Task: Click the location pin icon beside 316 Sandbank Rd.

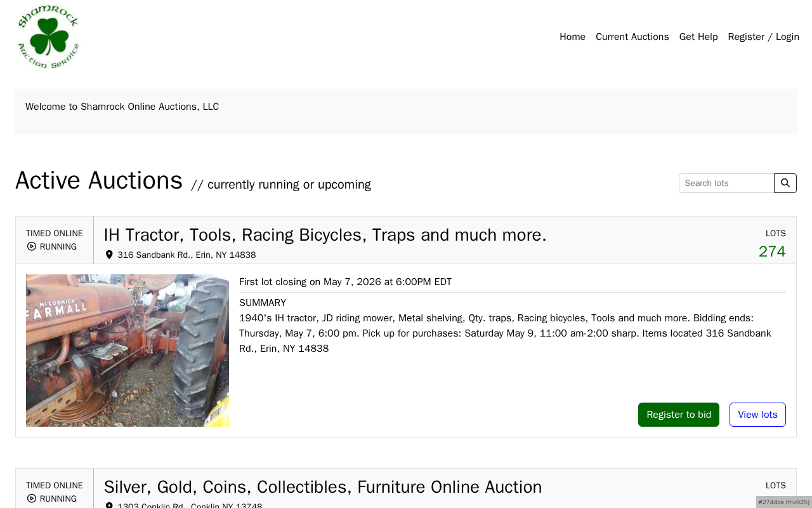Action: (109, 255)
